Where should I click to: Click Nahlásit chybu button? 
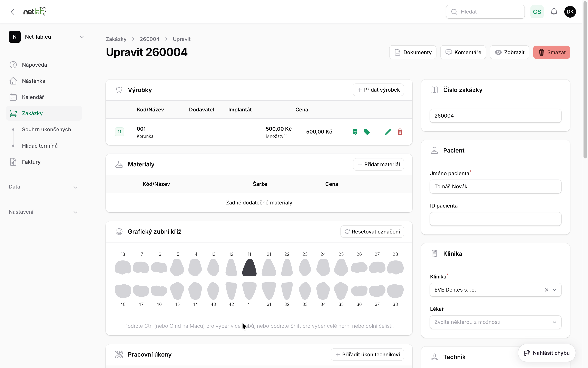click(547, 353)
